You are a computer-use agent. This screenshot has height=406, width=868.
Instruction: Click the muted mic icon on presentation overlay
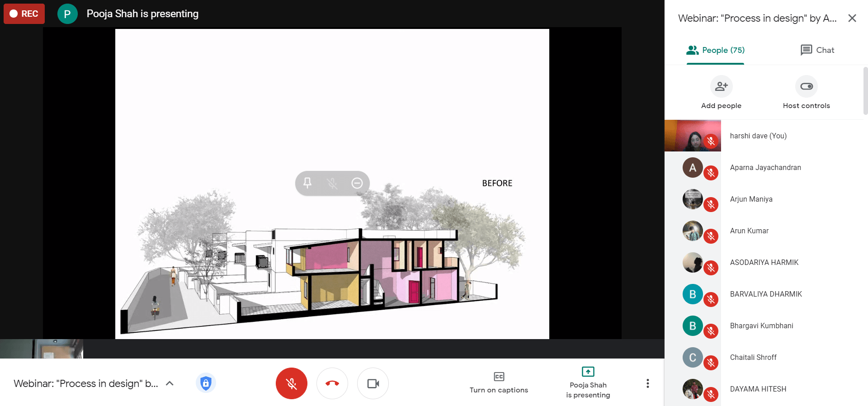[332, 183]
